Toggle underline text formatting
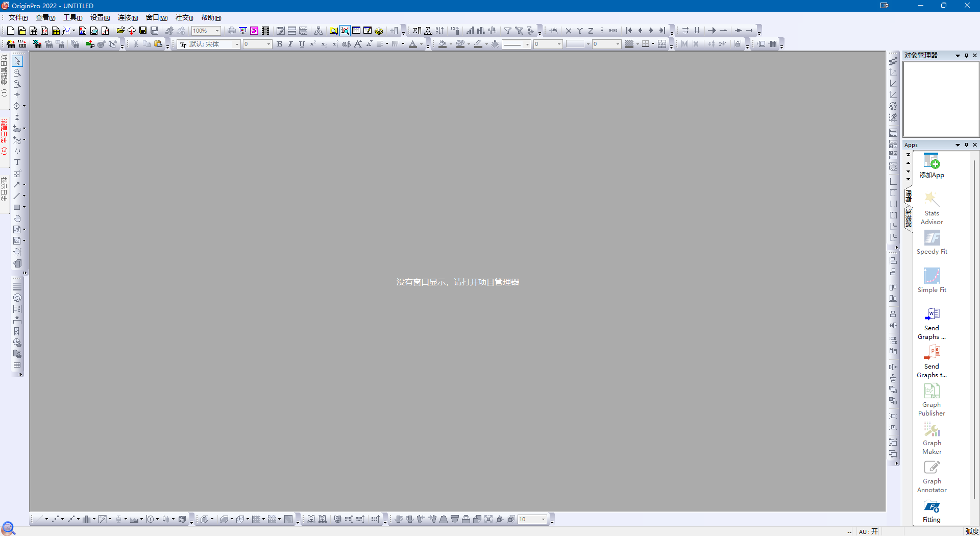980x536 pixels. click(302, 44)
